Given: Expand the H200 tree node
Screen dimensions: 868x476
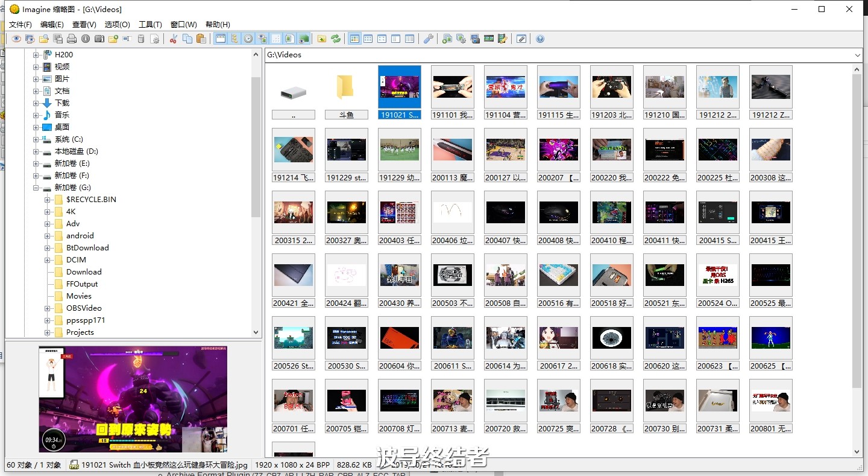Looking at the screenshot, I should [x=36, y=55].
